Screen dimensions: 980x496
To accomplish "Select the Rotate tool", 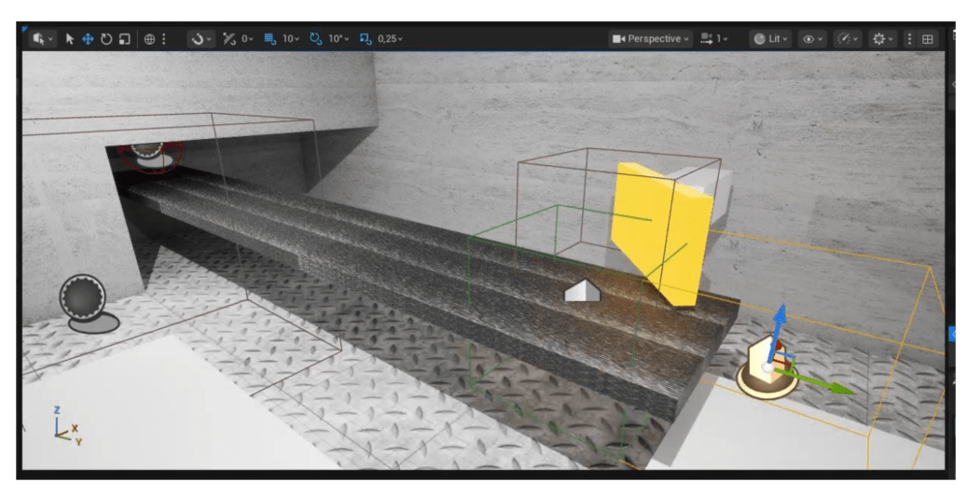I will pos(106,39).
